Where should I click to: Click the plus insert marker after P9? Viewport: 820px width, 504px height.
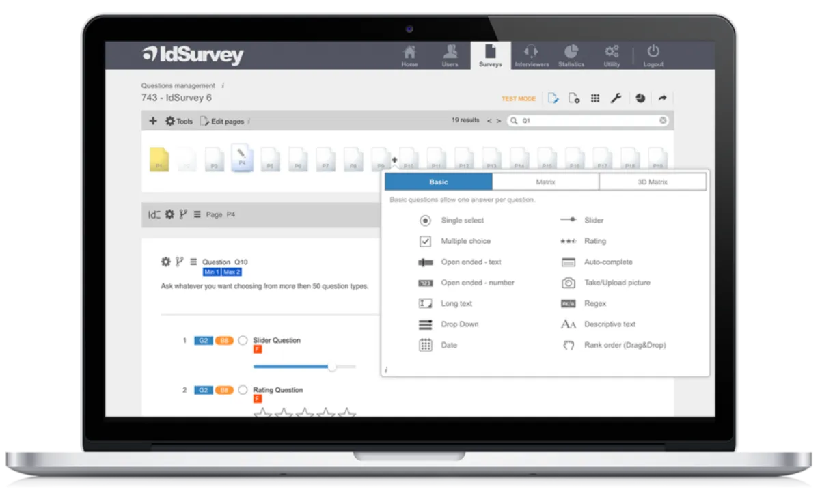pos(394,160)
